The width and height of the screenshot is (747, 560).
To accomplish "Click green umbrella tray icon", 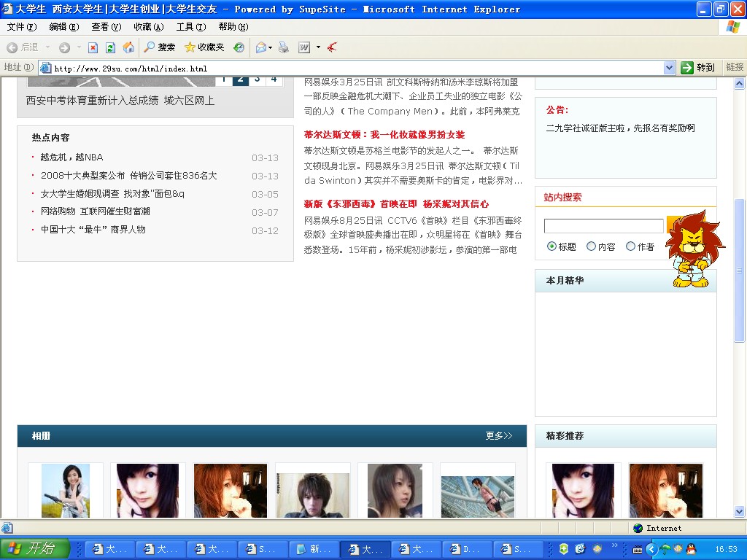I will click(x=665, y=549).
